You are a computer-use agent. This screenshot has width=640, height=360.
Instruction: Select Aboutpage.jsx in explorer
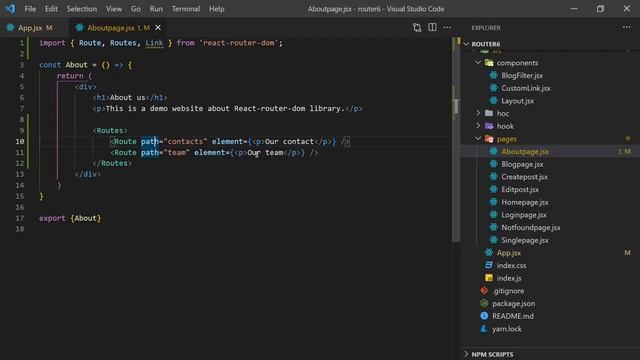pyautogui.click(x=525, y=151)
